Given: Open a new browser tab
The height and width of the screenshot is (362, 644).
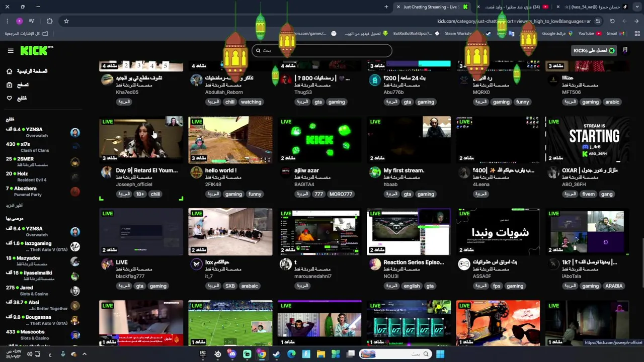Looking at the screenshot, I should point(386,7).
